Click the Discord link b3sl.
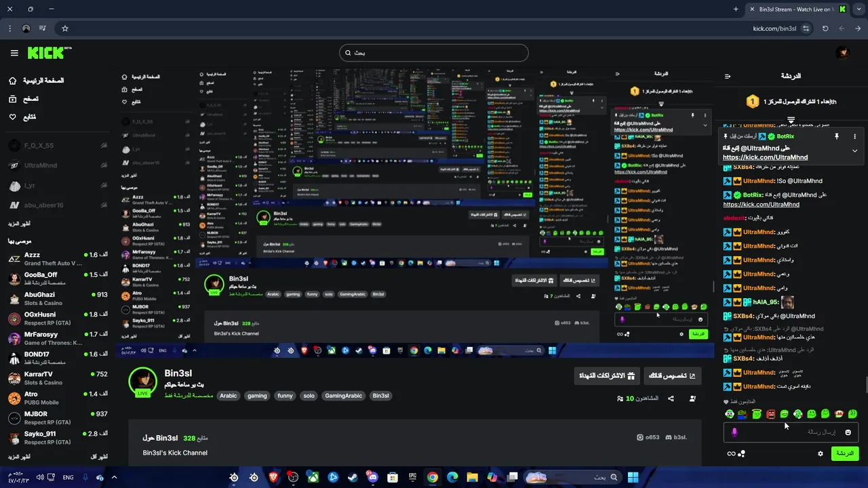 click(x=676, y=437)
